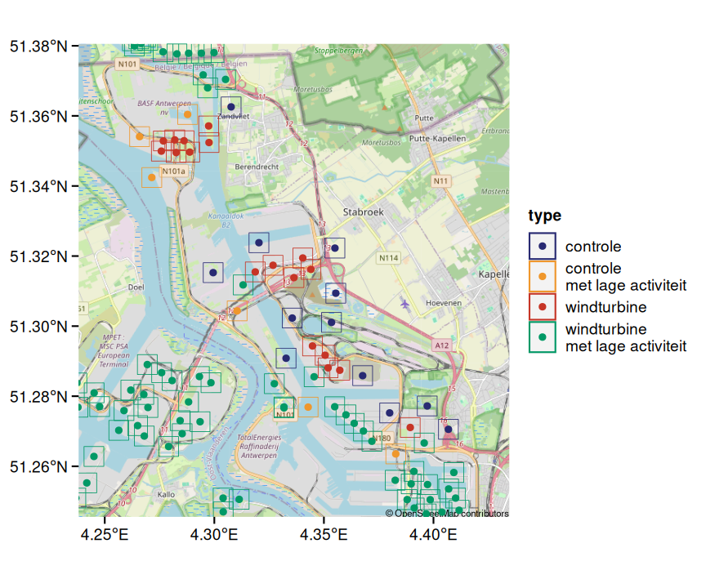Click the 'type' legend title

pyautogui.click(x=544, y=216)
